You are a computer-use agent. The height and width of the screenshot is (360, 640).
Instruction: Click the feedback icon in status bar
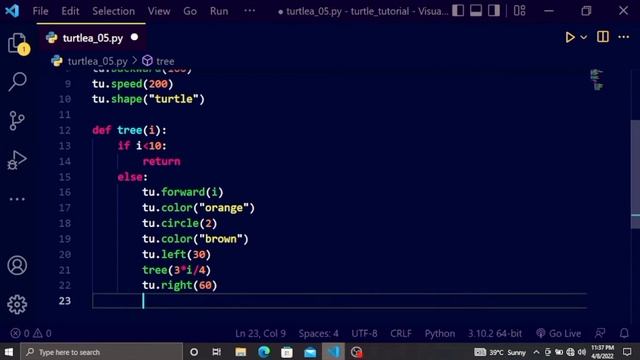pyautogui.click(x=600, y=333)
